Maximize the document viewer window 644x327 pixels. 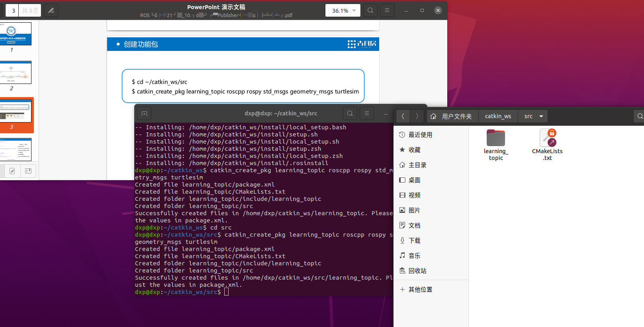[x=422, y=10]
